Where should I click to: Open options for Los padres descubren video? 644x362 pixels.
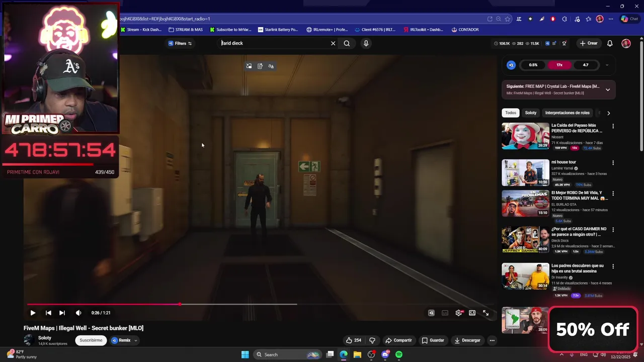(613, 266)
